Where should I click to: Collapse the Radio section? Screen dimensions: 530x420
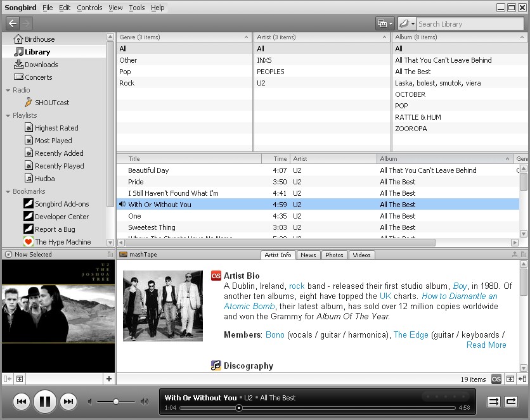[8, 90]
